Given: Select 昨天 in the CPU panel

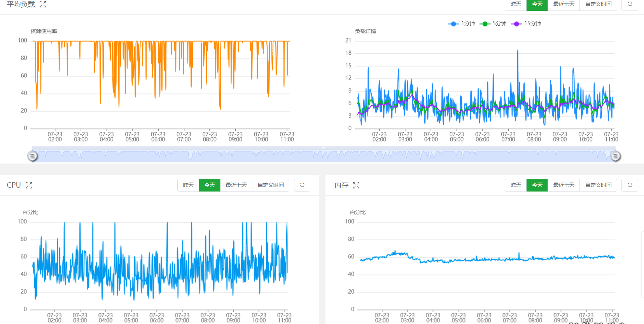Looking at the screenshot, I should coord(188,185).
